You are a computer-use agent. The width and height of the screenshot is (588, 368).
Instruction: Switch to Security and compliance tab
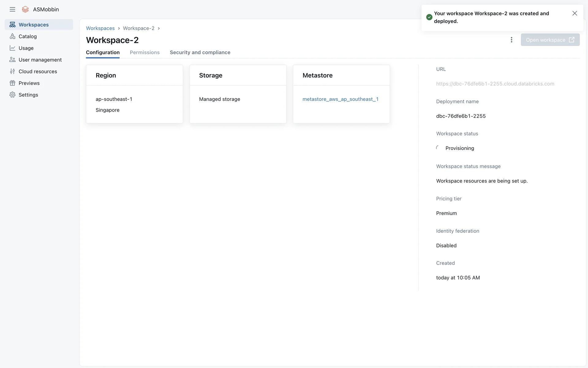(200, 52)
